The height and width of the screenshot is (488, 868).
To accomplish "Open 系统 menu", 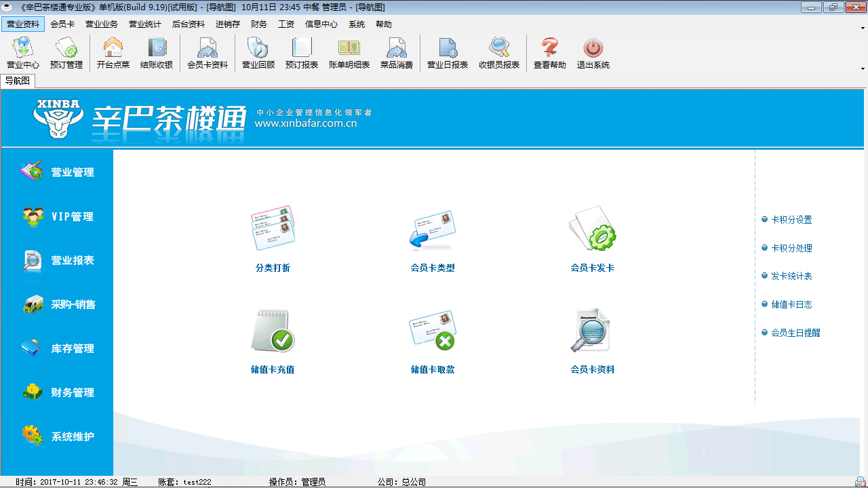I will click(357, 24).
